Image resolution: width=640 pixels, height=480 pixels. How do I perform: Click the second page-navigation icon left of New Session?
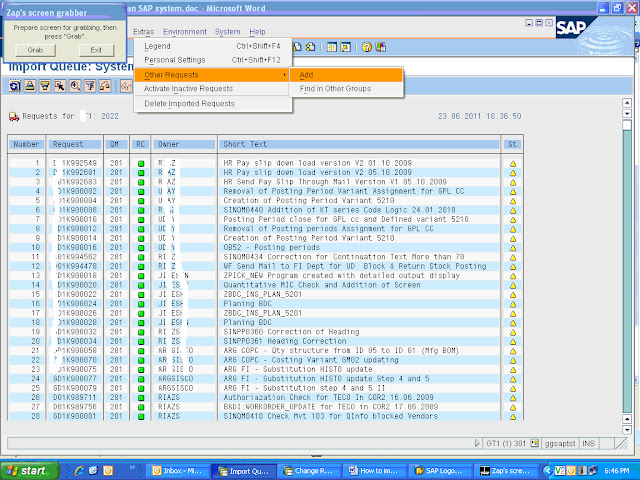[x=311, y=47]
